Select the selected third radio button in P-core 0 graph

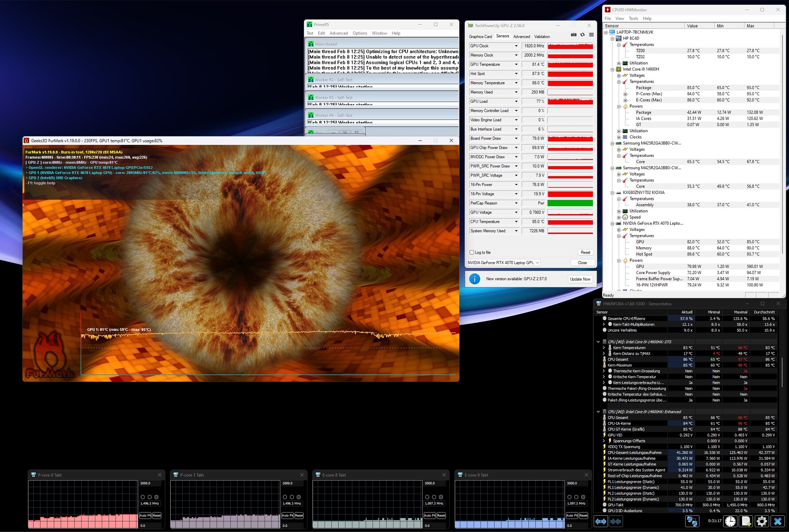pos(157,497)
